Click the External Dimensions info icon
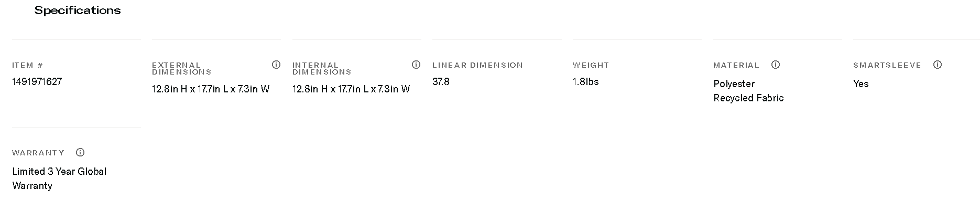Viewport: 980px width, 210px height. 276,65
